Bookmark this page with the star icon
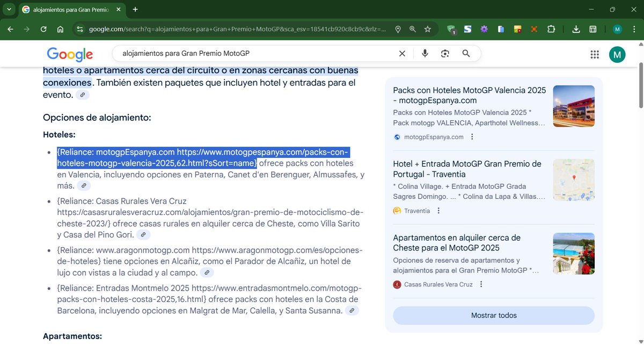This screenshot has height=345, width=644. (428, 30)
